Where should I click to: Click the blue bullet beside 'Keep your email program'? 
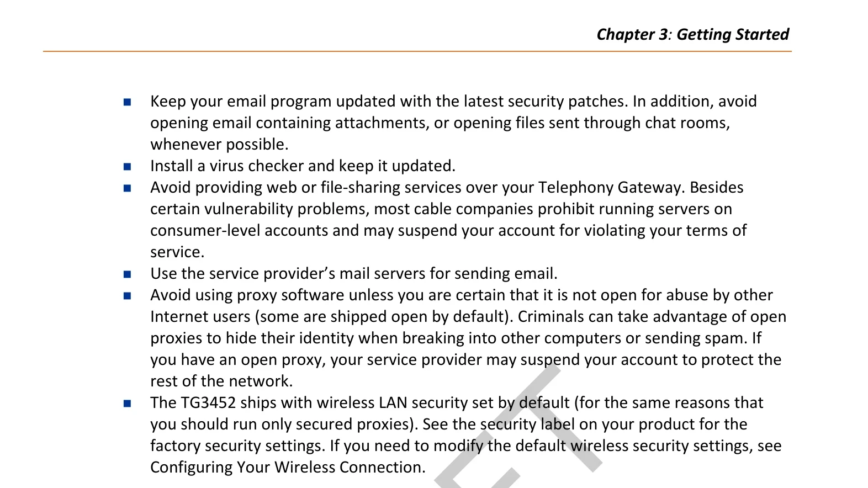[127, 102]
